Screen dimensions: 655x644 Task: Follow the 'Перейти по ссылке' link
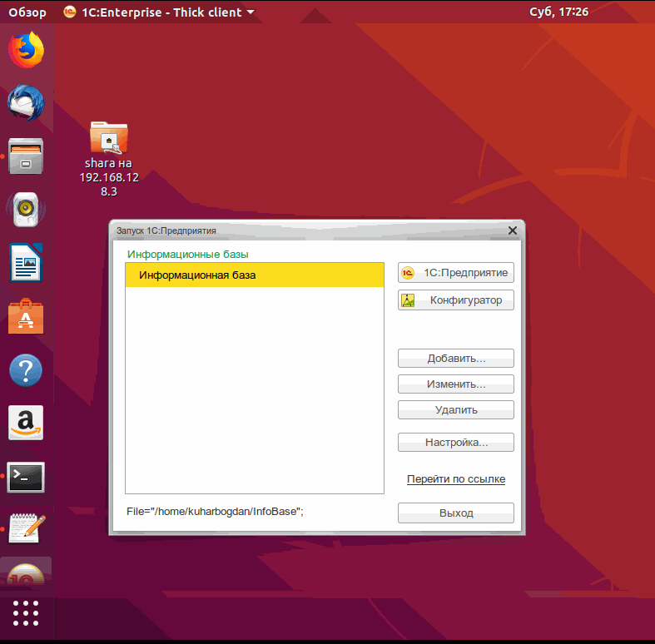455,479
